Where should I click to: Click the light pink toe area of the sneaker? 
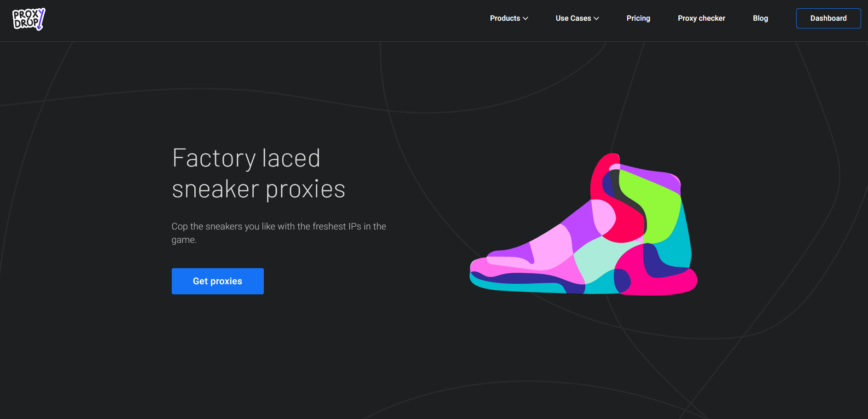550,248
